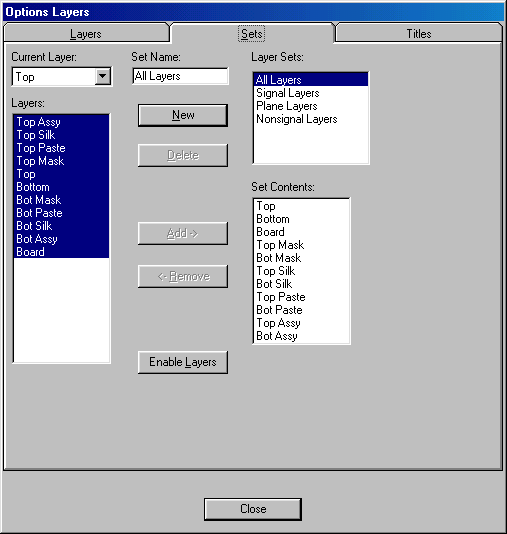Select Bot Silk in Layers list

pos(61,225)
